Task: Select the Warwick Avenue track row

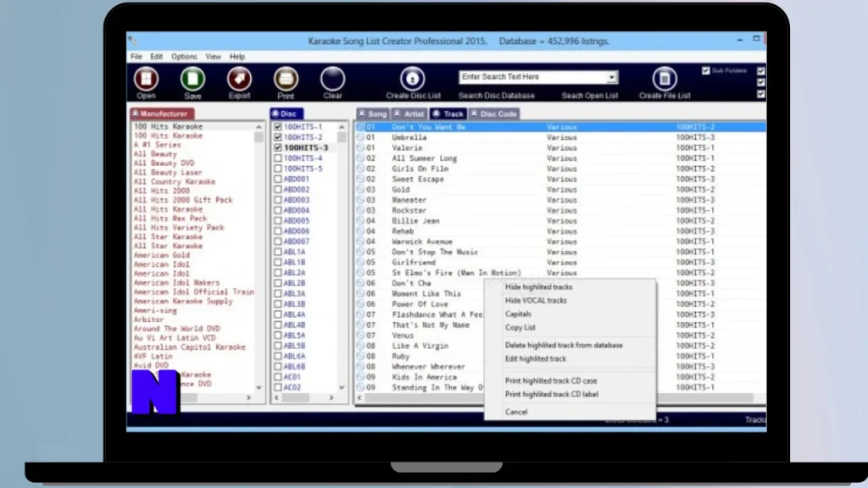Action: coord(560,241)
